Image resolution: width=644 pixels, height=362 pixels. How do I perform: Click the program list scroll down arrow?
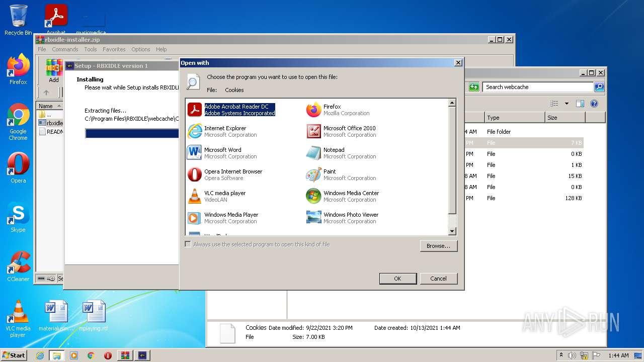tap(452, 231)
